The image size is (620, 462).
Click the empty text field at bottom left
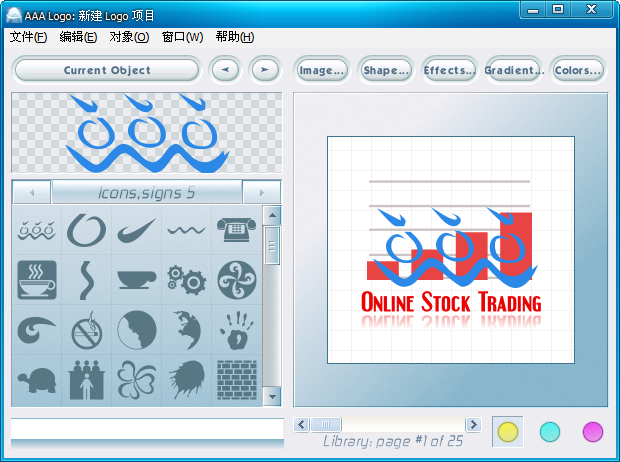click(x=147, y=429)
